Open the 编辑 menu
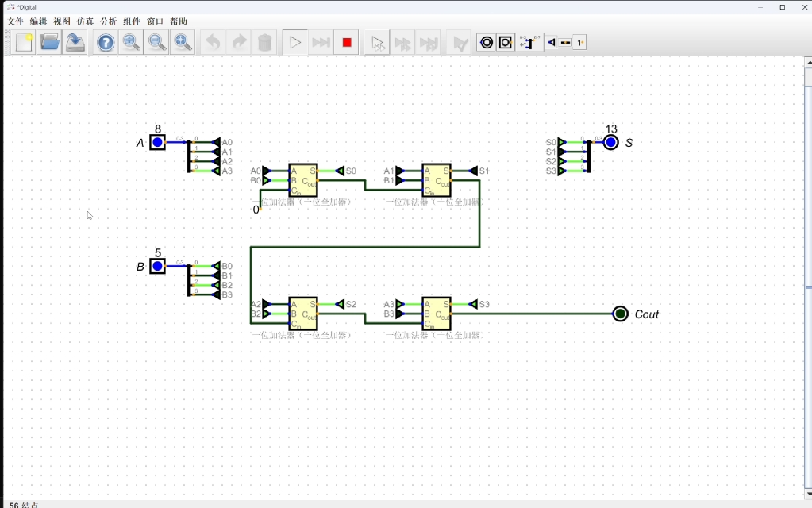The height and width of the screenshot is (508, 812). (38, 21)
